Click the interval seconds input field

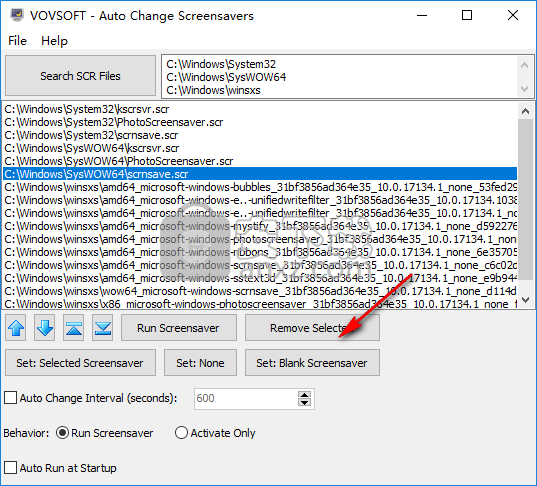[246, 398]
